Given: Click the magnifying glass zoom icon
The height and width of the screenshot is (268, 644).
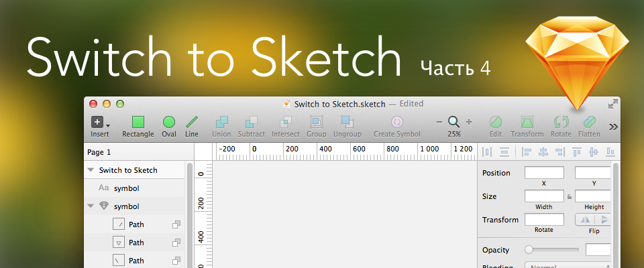Looking at the screenshot, I should [454, 122].
